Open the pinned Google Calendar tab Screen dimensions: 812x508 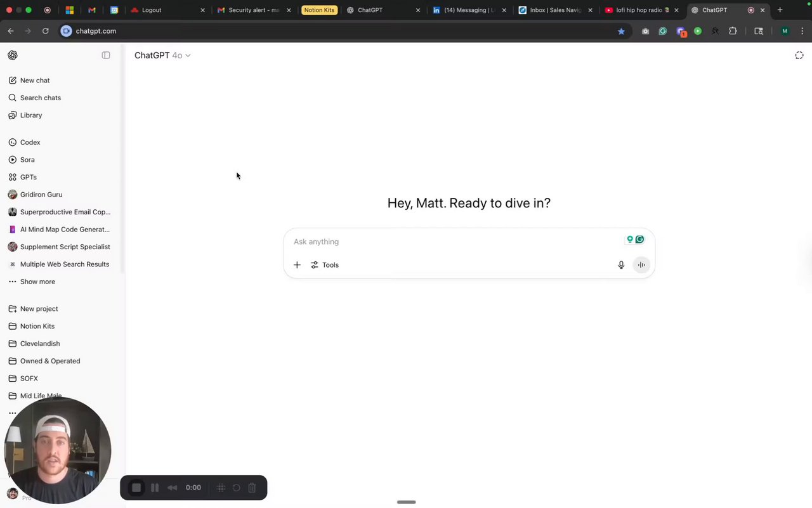click(114, 10)
